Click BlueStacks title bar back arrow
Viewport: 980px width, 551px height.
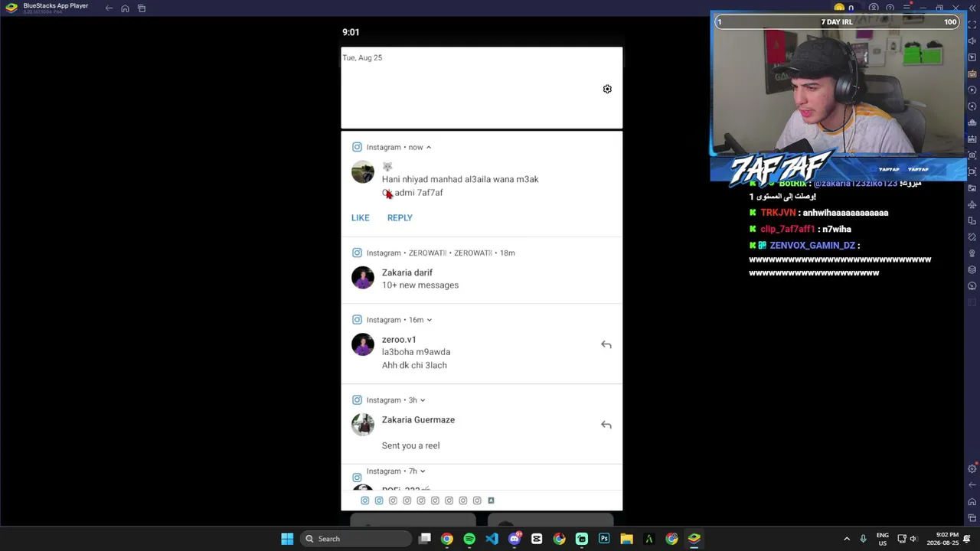(109, 8)
